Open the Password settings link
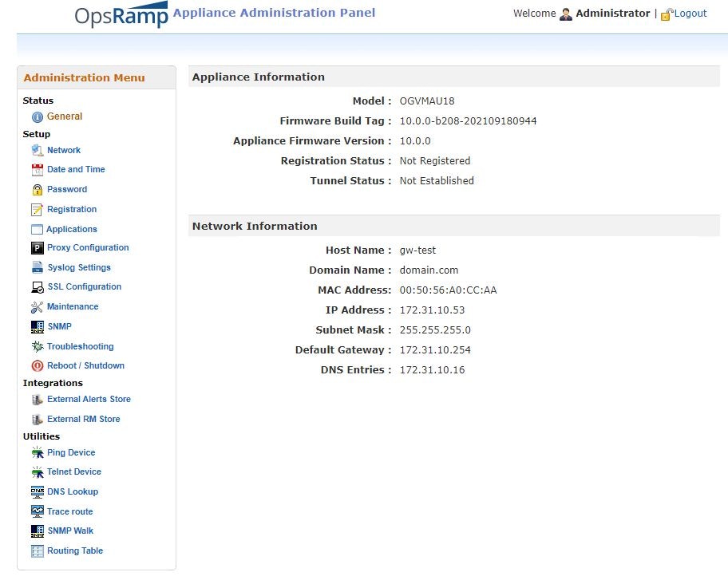The width and height of the screenshot is (728, 576). tap(67, 189)
